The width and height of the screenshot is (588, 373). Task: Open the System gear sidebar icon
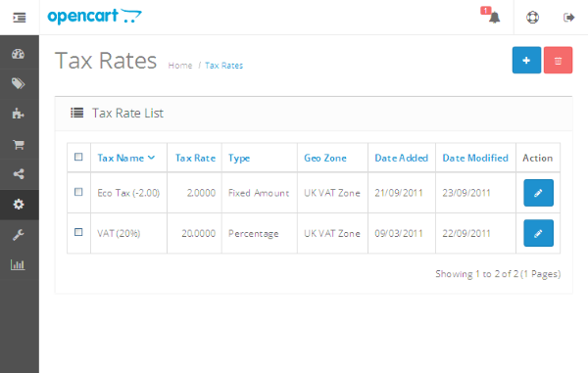(18, 205)
